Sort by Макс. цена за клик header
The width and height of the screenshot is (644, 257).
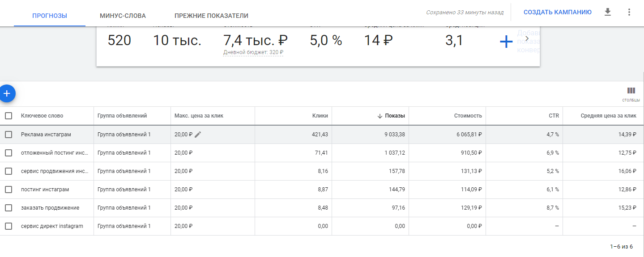pos(199,116)
